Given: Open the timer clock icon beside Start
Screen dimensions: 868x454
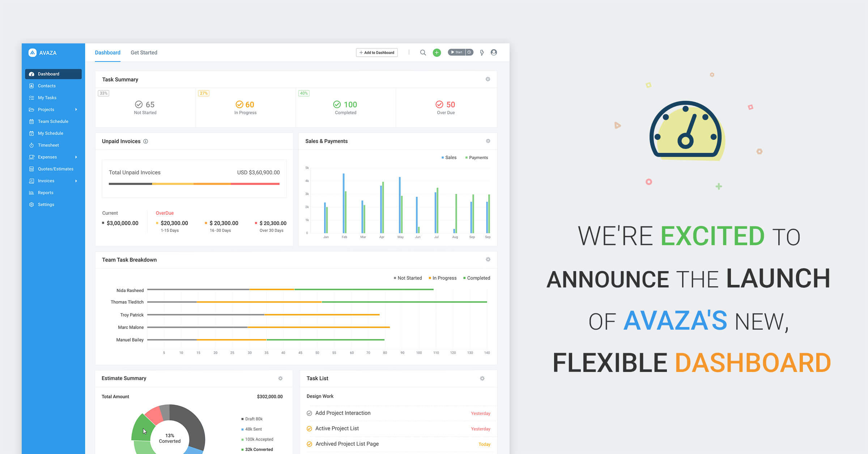Looking at the screenshot, I should (469, 52).
